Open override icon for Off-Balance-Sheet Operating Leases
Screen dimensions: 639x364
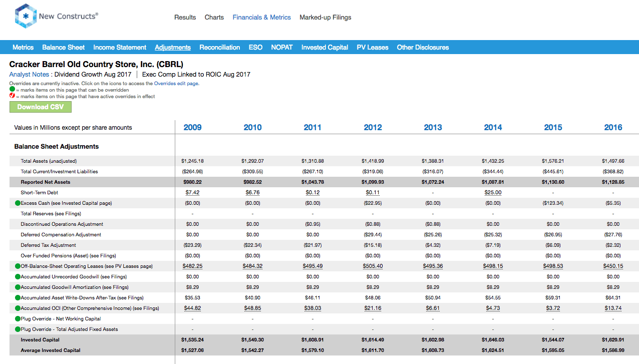tap(18, 266)
